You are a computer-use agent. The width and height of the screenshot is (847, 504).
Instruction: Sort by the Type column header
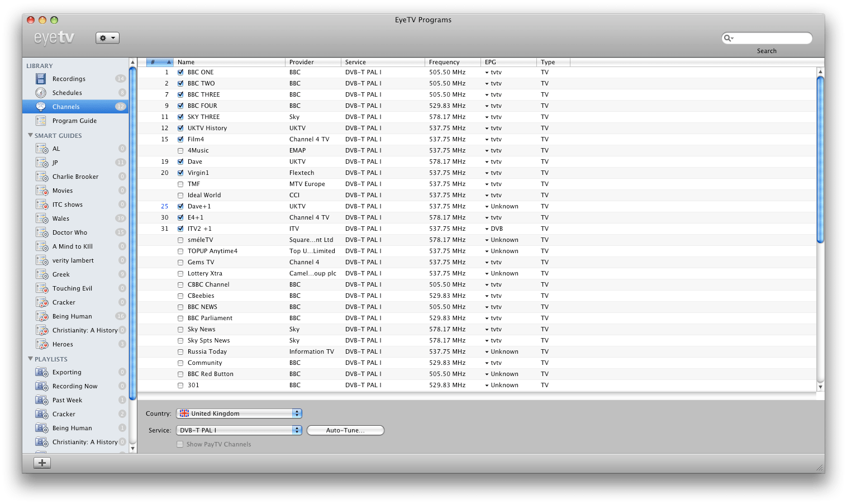pos(553,62)
